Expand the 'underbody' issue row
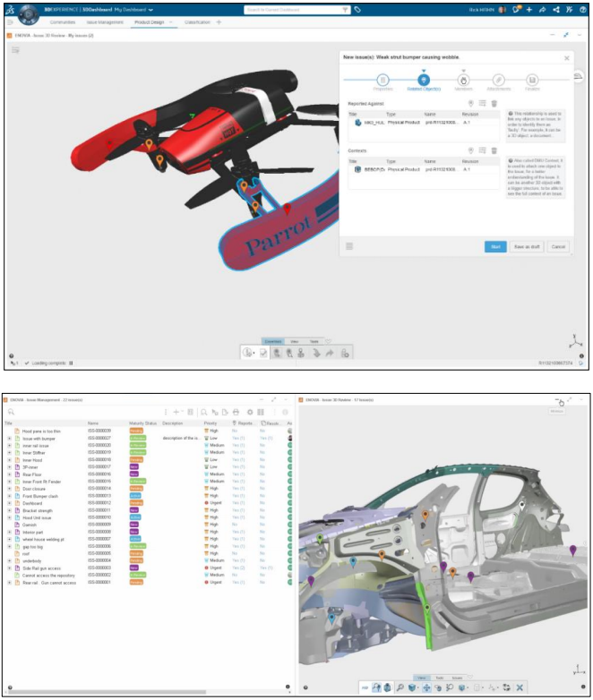Image resolution: width=593 pixels, height=700 pixels. (x=9, y=560)
